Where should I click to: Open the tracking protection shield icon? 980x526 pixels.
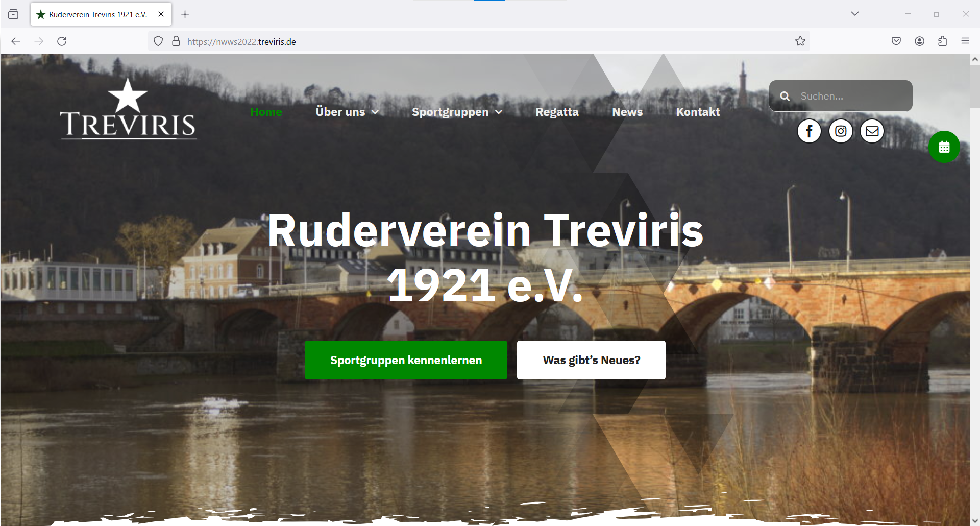point(158,41)
